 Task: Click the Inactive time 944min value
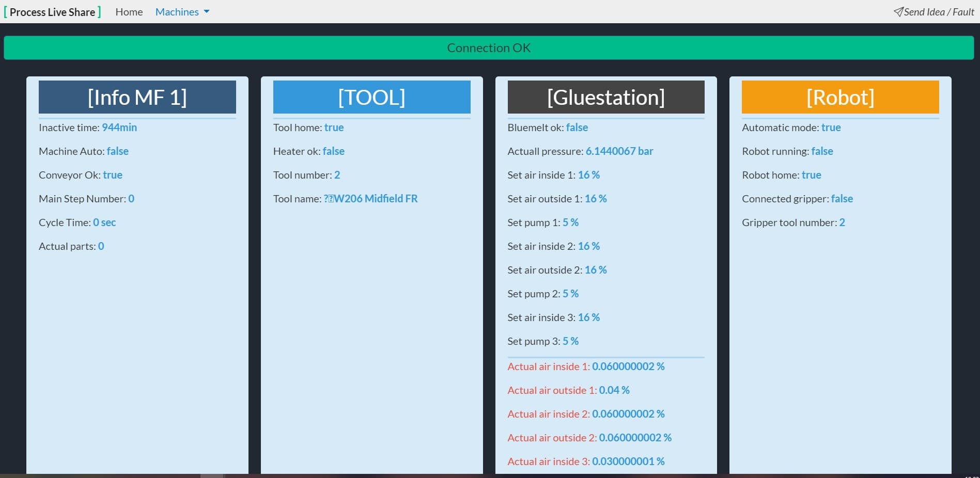point(119,128)
